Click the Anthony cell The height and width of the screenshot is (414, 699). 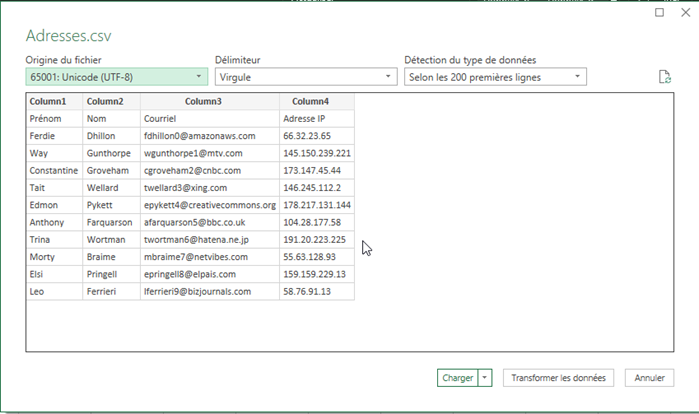[x=54, y=222]
